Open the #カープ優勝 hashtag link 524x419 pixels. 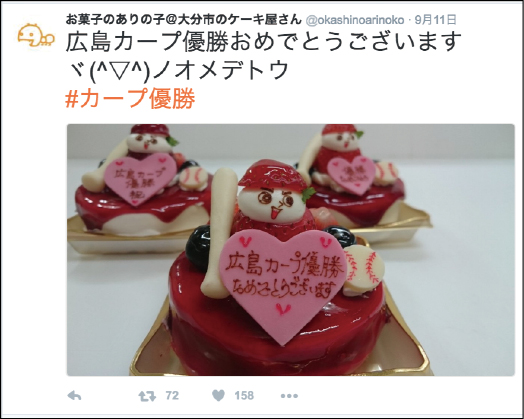130,99
